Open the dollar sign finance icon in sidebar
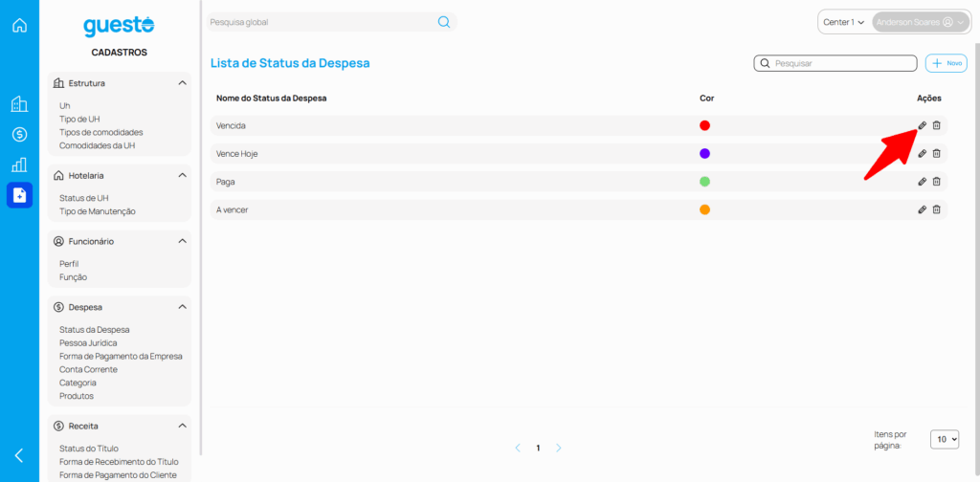The image size is (980, 482). (x=19, y=135)
